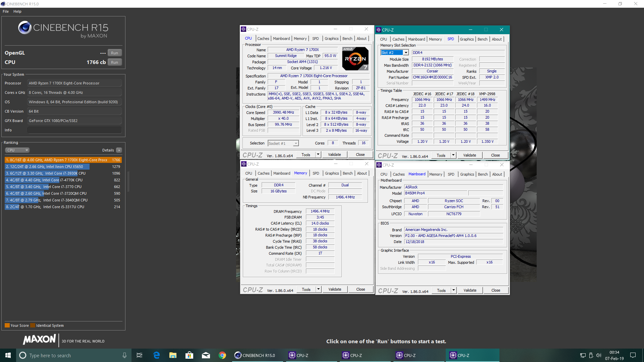The width and height of the screenshot is (644, 362).
Task: Click the taskbar clock showing 00:34
Action: coord(614,355)
